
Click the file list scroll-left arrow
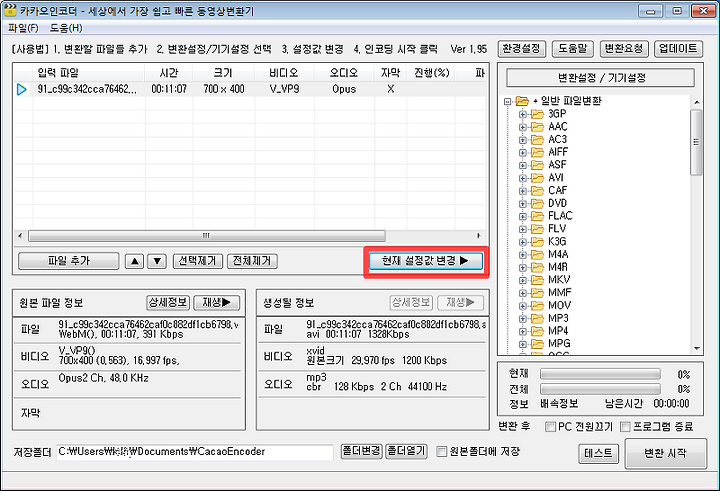[20, 236]
